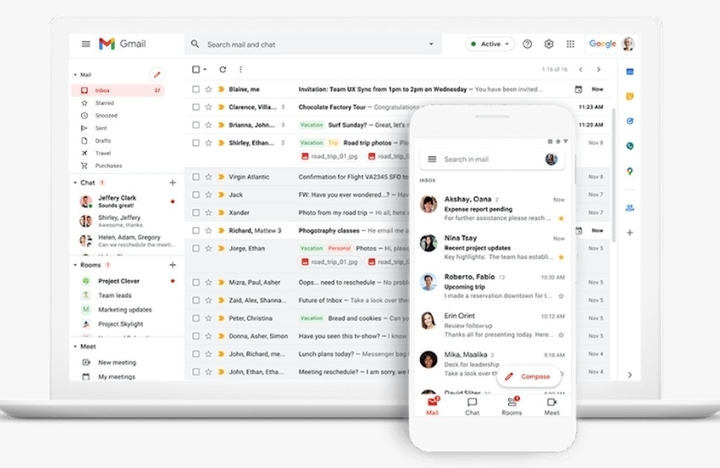Expand the side panel chevron

(630, 375)
